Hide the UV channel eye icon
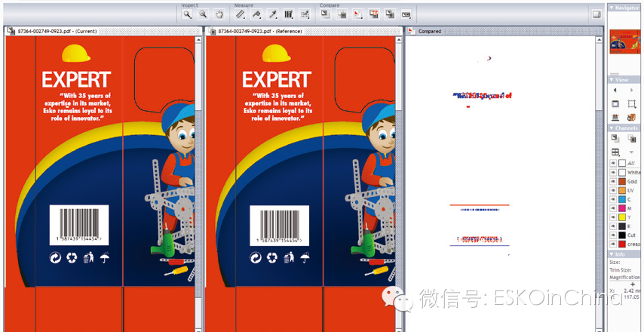Image resolution: width=644 pixels, height=332 pixels. [613, 191]
